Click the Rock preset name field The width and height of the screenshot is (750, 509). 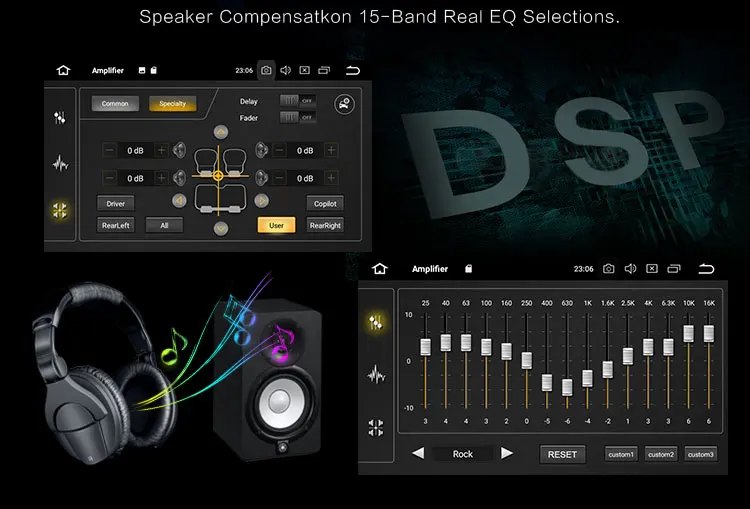[463, 454]
